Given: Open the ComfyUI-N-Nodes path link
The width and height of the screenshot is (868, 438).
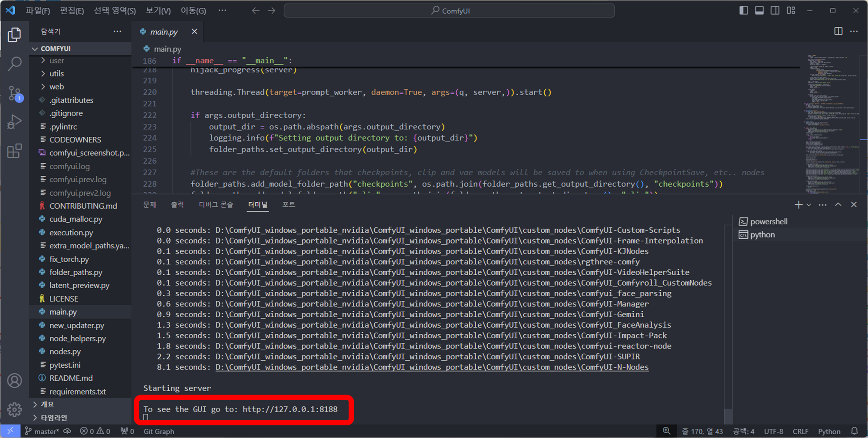Looking at the screenshot, I should click(x=432, y=367).
